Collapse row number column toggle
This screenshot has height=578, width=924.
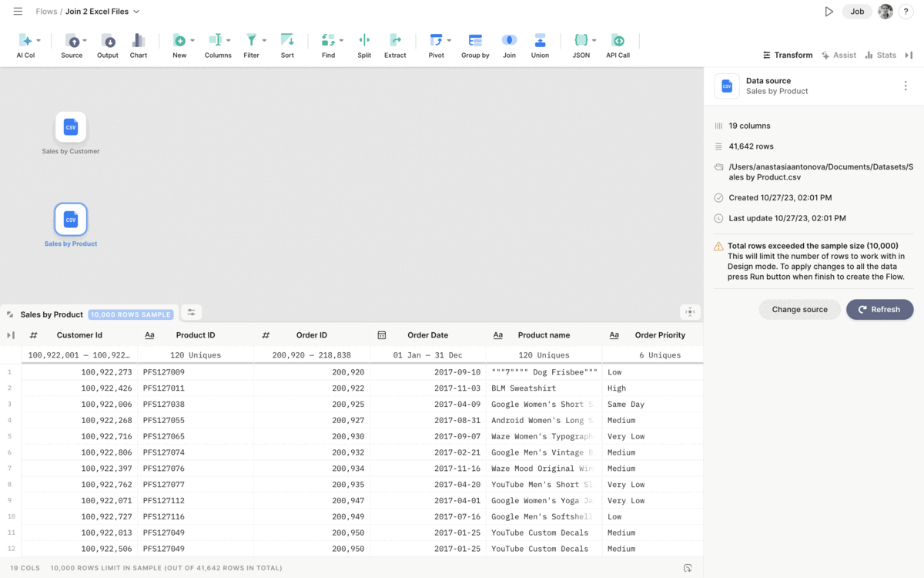point(11,335)
